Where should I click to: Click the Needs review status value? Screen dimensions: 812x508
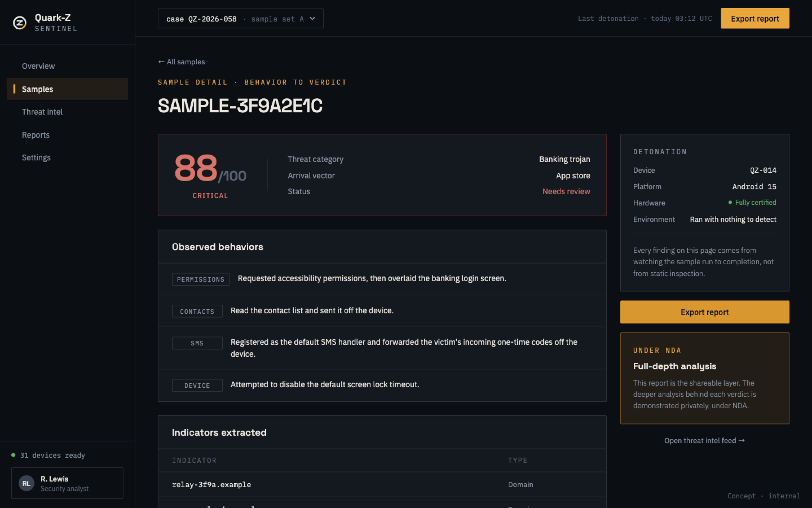point(566,191)
